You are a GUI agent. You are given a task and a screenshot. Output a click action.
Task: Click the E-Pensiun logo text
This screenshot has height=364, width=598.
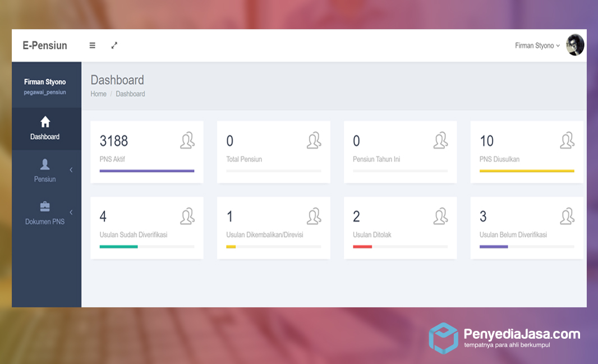click(x=45, y=45)
